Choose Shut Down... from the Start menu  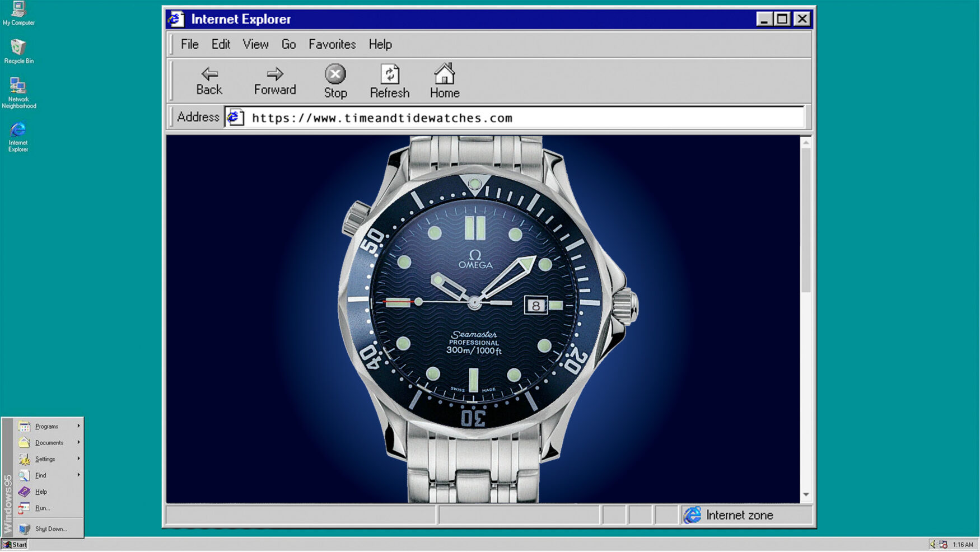point(49,528)
